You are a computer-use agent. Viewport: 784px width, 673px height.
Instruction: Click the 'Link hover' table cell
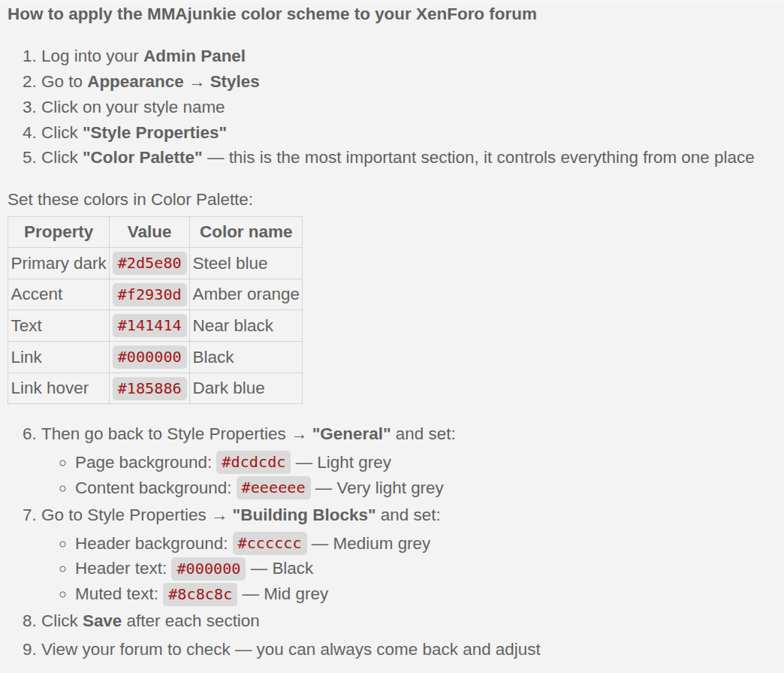pos(59,388)
